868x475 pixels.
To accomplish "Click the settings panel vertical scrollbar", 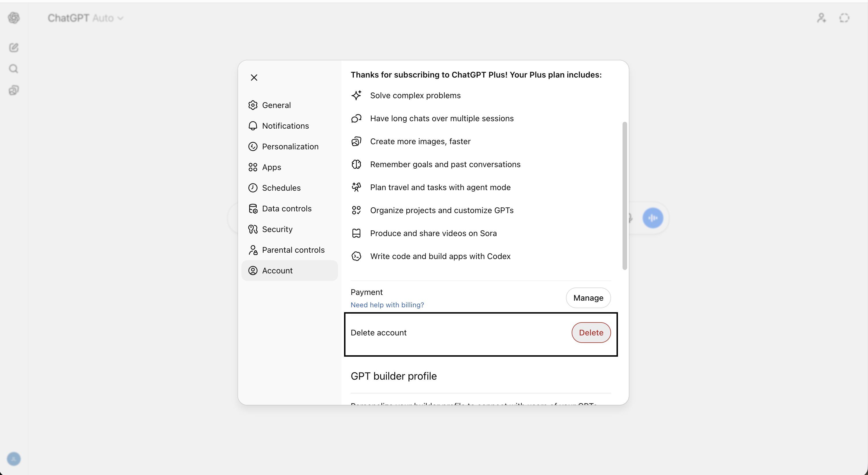I will click(624, 195).
